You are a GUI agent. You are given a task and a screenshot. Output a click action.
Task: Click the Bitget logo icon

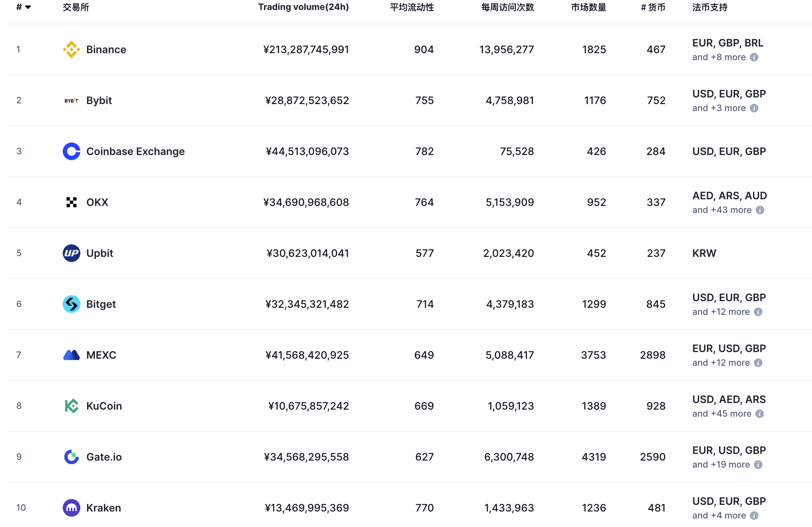coord(71,304)
